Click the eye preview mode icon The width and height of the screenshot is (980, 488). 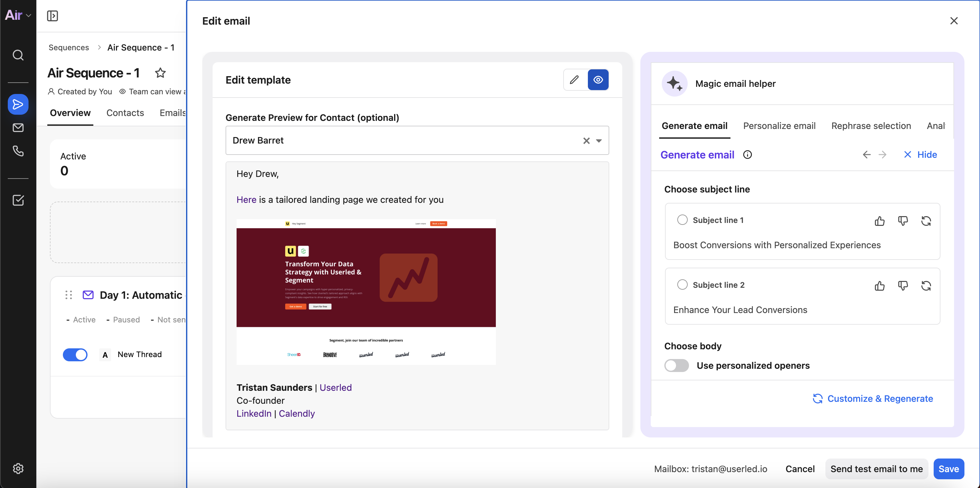pos(598,79)
